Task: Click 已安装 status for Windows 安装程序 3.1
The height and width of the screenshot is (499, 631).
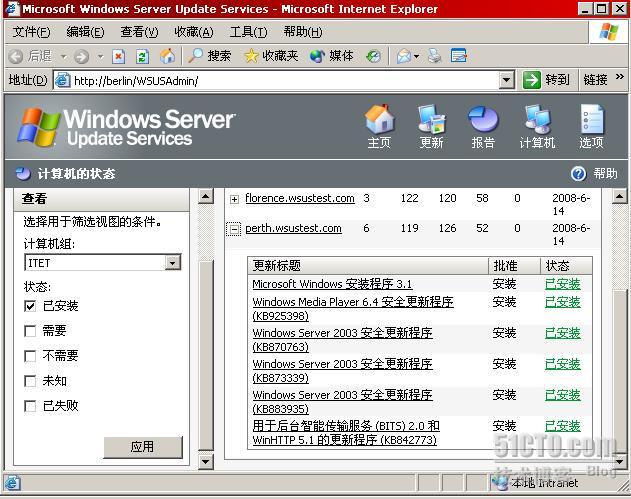Action: tap(563, 284)
